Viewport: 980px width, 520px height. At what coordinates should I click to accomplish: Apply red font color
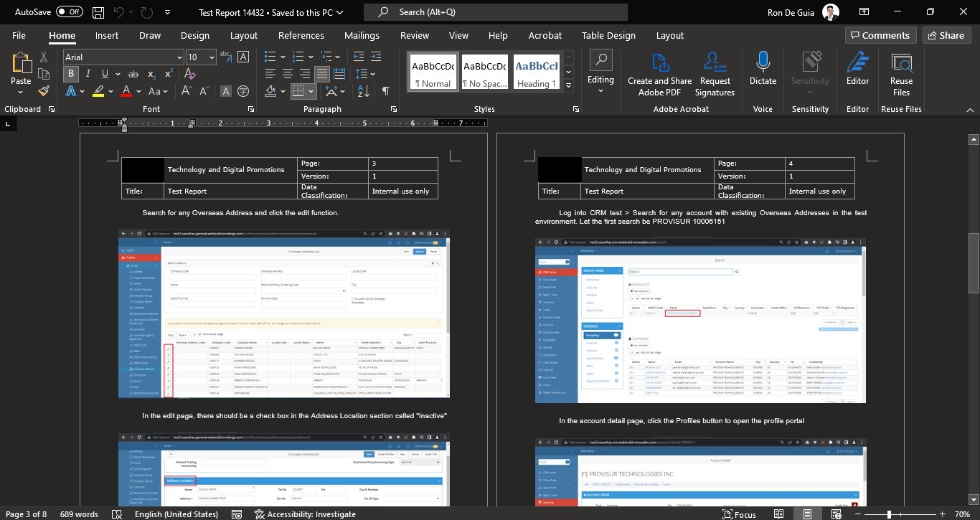(x=126, y=91)
